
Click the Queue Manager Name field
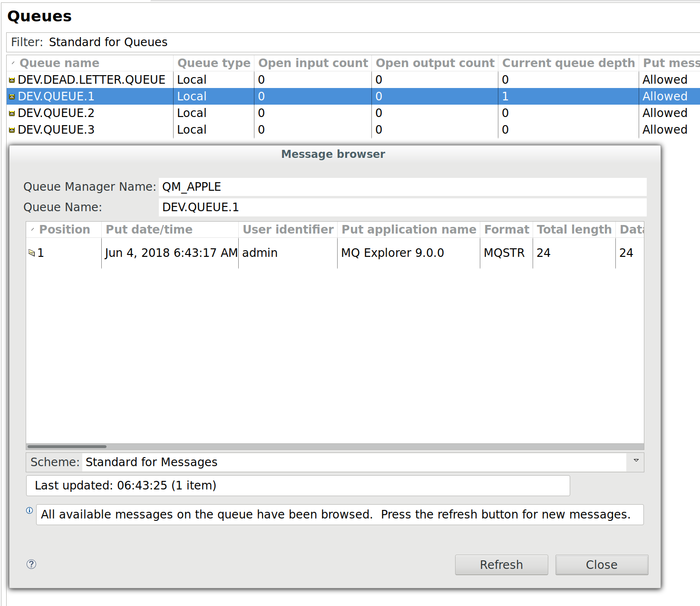pos(402,187)
